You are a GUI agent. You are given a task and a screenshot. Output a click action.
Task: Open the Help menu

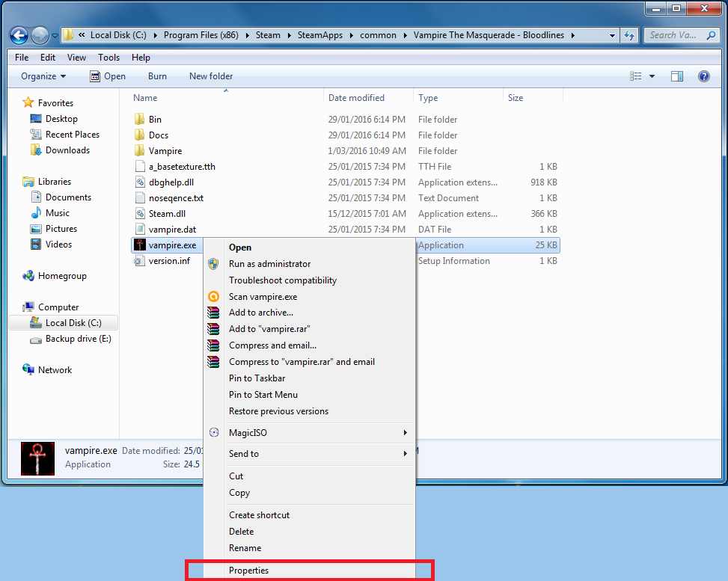[x=141, y=58]
